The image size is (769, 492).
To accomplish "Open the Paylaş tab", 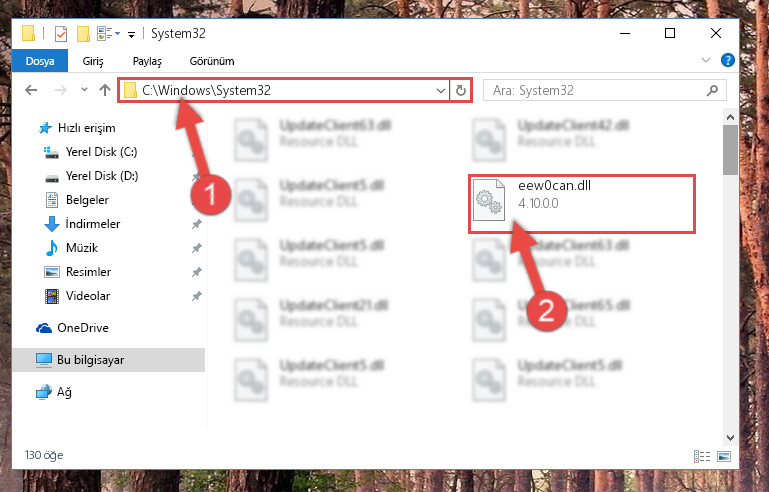I will (147, 61).
